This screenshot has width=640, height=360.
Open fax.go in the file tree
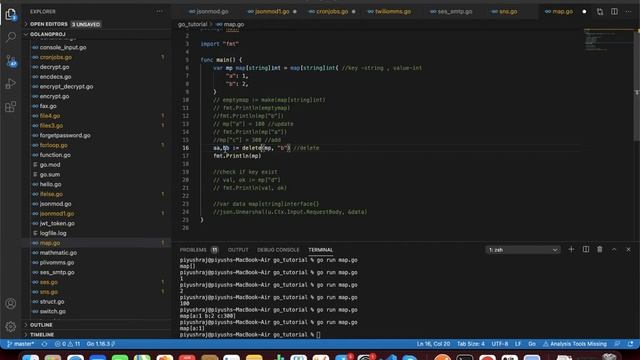click(48, 106)
